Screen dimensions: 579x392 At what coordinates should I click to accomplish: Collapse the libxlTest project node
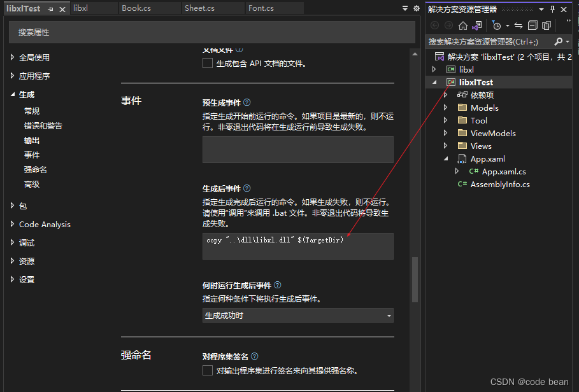(434, 82)
